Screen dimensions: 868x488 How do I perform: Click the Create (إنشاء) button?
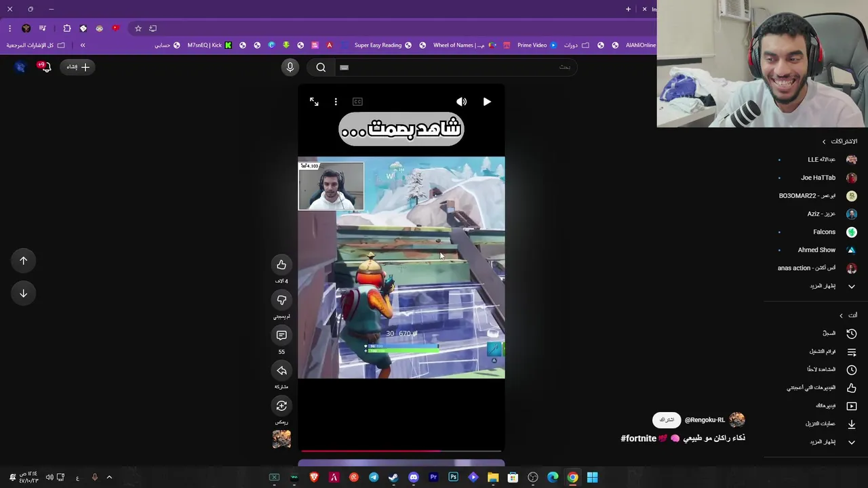click(78, 67)
